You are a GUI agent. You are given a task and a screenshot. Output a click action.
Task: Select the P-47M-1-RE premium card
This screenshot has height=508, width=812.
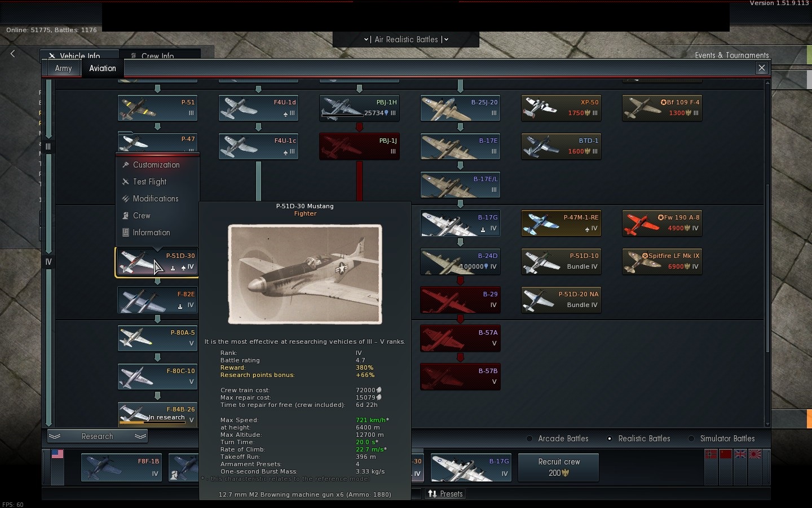coord(561,223)
